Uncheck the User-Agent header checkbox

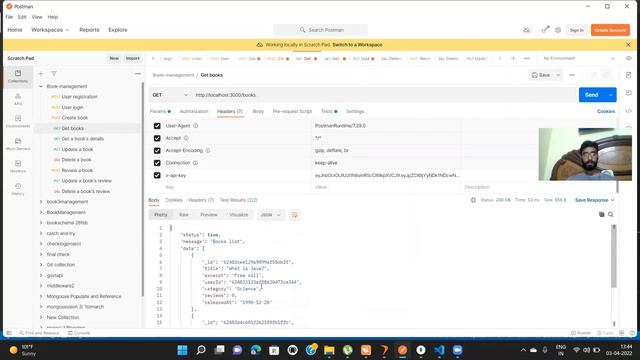click(x=157, y=126)
